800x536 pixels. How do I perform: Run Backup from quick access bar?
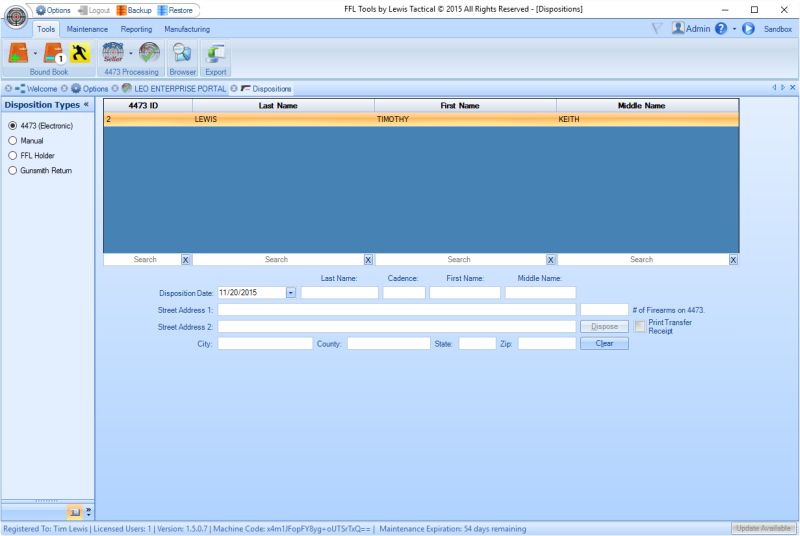pos(134,10)
